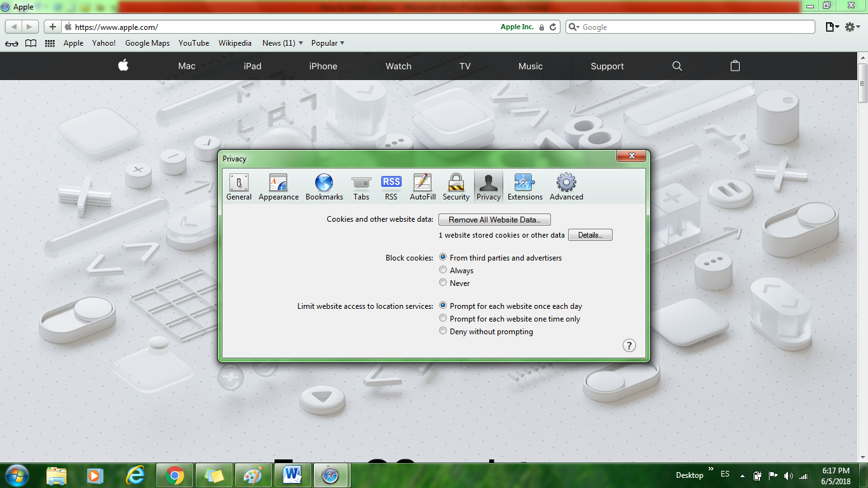
Task: Switch to Microsoft Word in the taskbar
Action: point(292,475)
